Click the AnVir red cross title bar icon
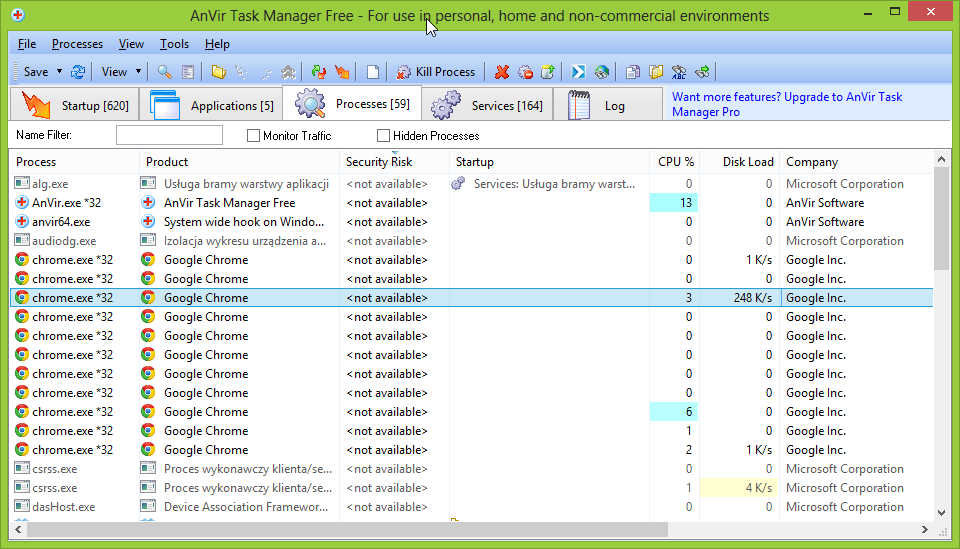 [x=18, y=15]
